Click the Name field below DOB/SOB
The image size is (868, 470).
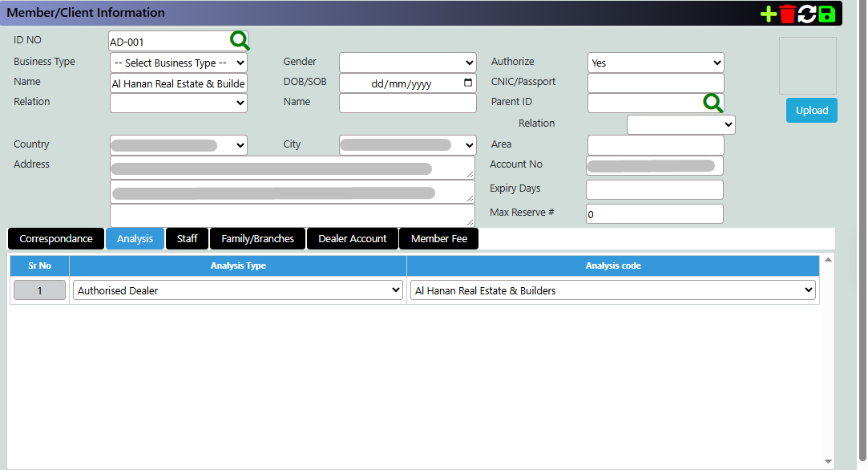tap(407, 103)
